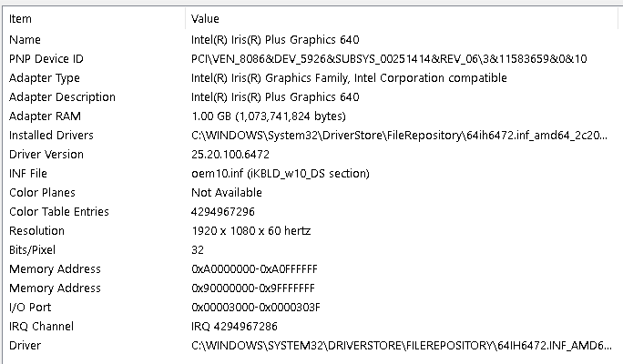
Task: Select the INF File row
Action: click(311, 173)
